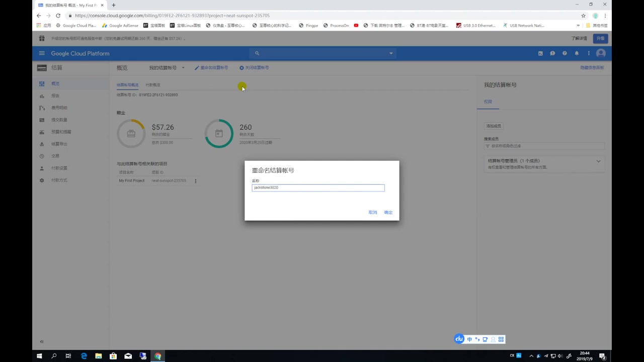Confirm rename with 确定 button
The height and width of the screenshot is (362, 644).
388,212
